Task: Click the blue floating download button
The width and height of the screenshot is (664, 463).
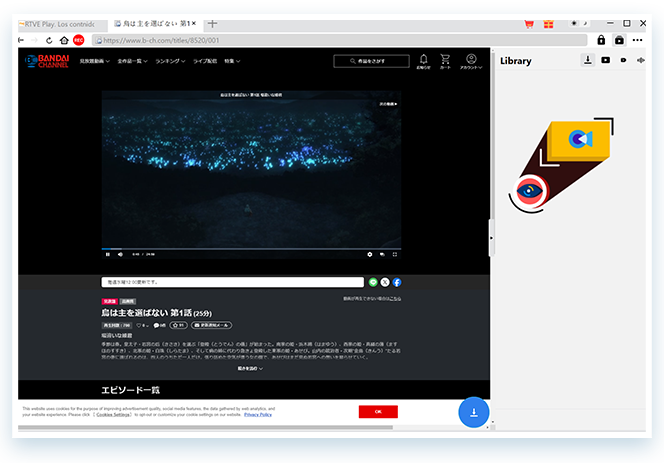Action: coord(473,412)
